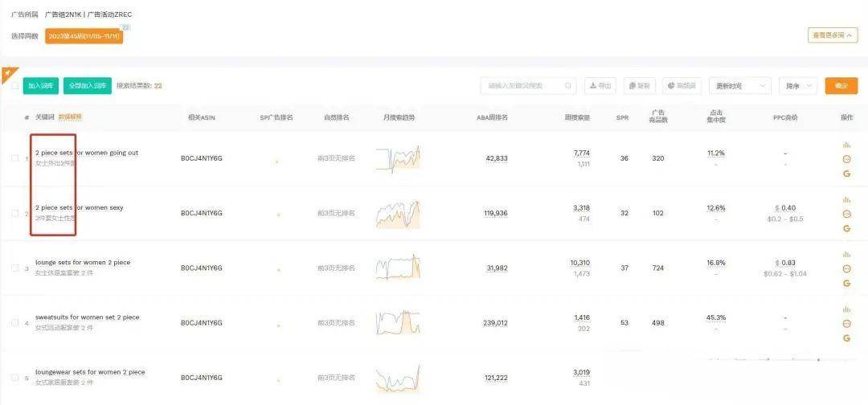Select the orange 2023第45周 week tag
868x405 pixels.
coord(84,36)
